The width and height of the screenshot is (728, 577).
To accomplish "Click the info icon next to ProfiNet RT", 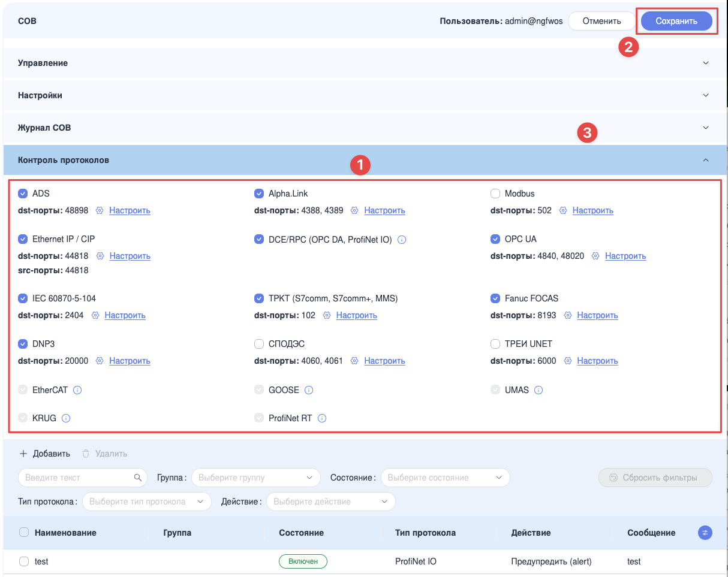I will 322,419.
